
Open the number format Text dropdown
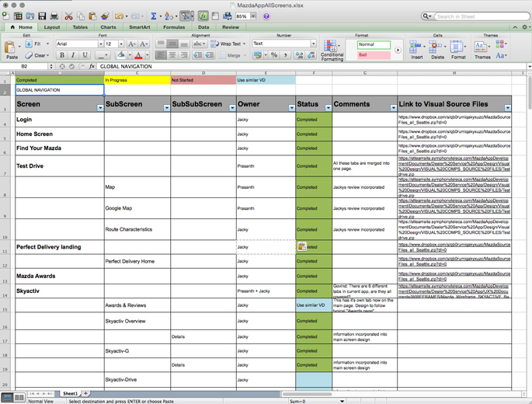click(x=314, y=44)
